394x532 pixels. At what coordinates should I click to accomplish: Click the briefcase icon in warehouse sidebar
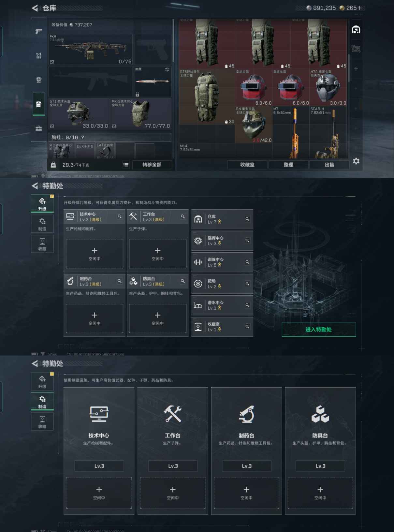click(39, 128)
